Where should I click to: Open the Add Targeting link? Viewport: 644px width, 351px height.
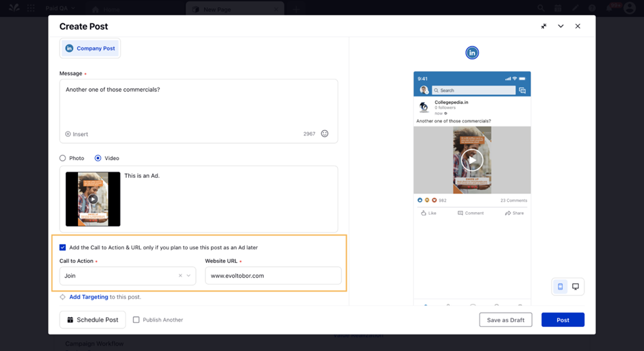coord(88,297)
